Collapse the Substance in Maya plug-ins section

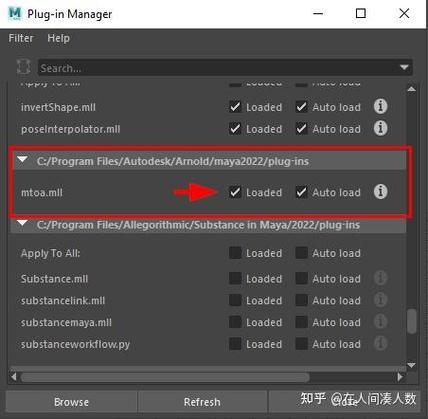23,223
